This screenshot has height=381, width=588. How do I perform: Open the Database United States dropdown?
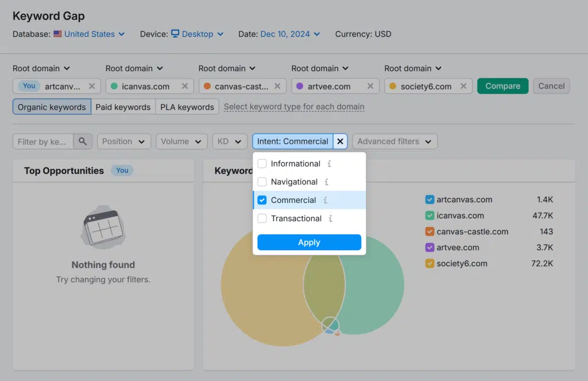pos(89,34)
